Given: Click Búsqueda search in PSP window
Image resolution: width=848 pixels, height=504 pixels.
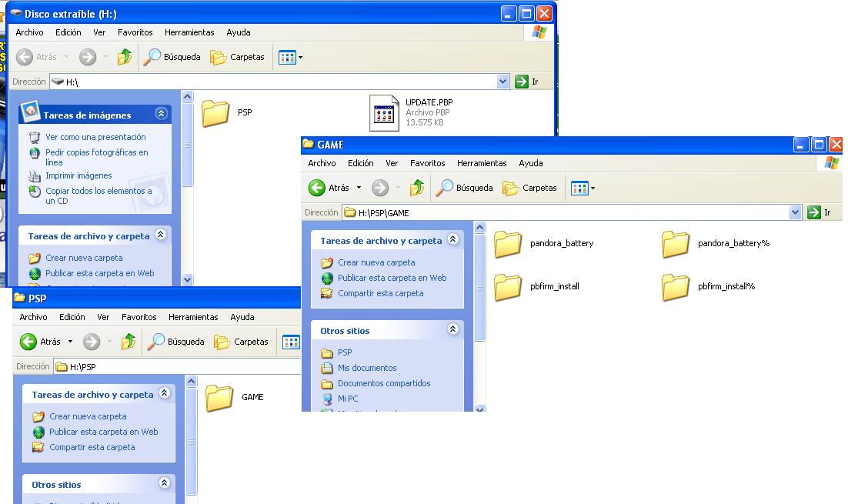Looking at the screenshot, I should [176, 342].
